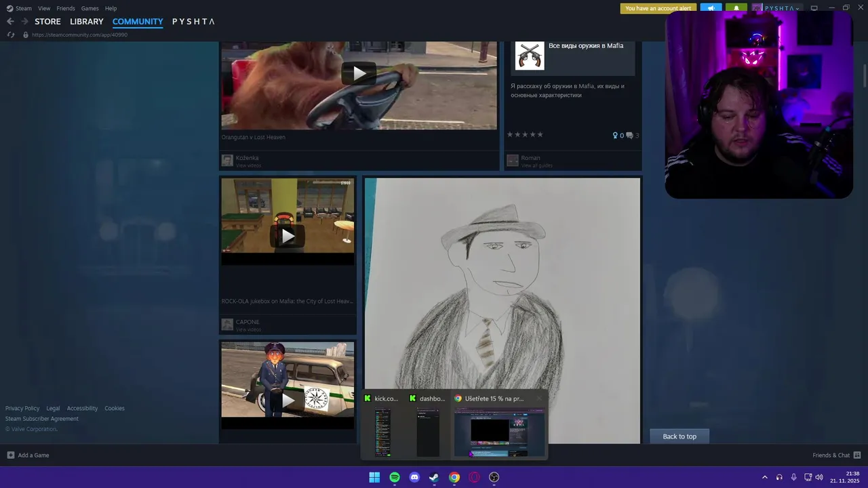
Task: Open Discord from the taskbar
Action: pyautogui.click(x=414, y=477)
